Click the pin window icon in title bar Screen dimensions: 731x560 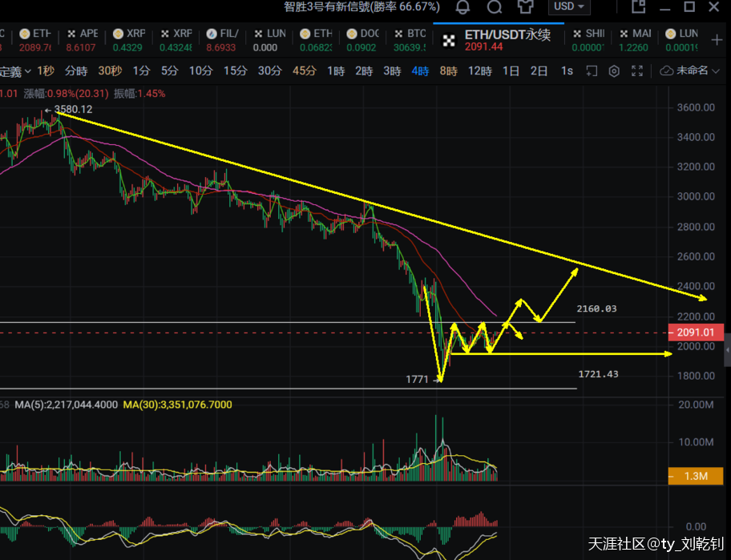pos(638,7)
